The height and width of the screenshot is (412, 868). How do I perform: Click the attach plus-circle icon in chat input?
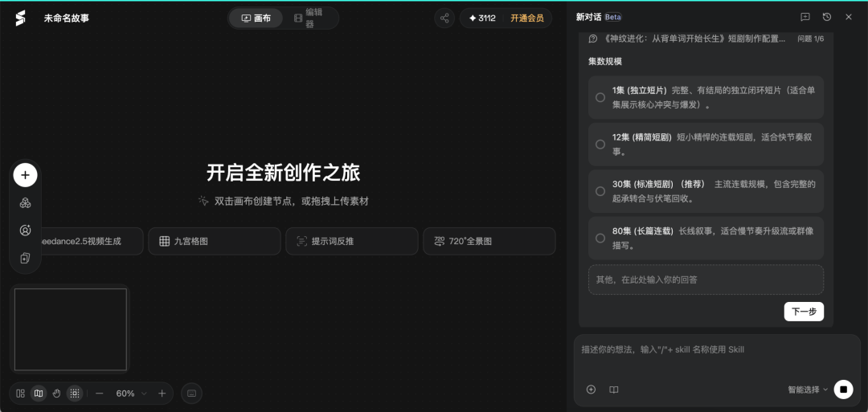[x=592, y=390]
